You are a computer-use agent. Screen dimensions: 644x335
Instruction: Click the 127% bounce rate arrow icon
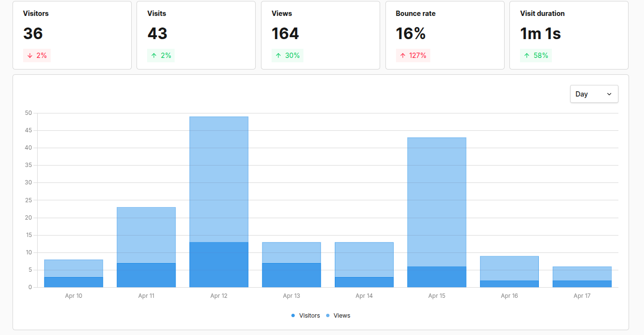click(x=403, y=56)
